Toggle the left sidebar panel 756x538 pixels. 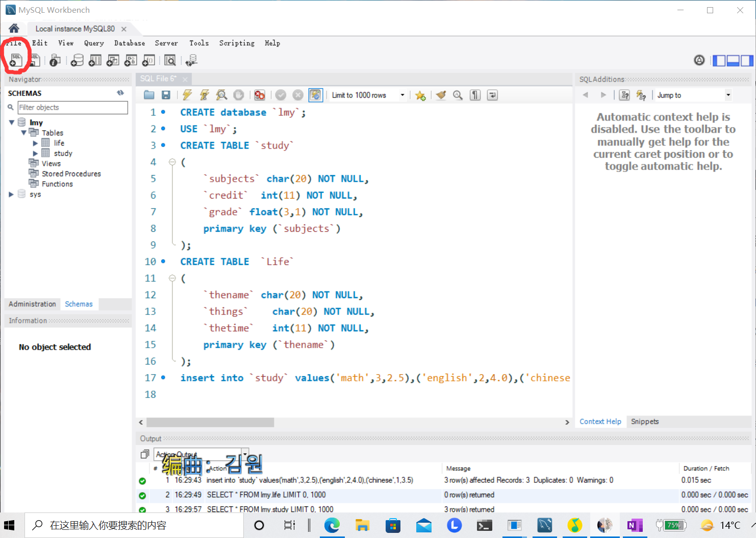pos(719,61)
